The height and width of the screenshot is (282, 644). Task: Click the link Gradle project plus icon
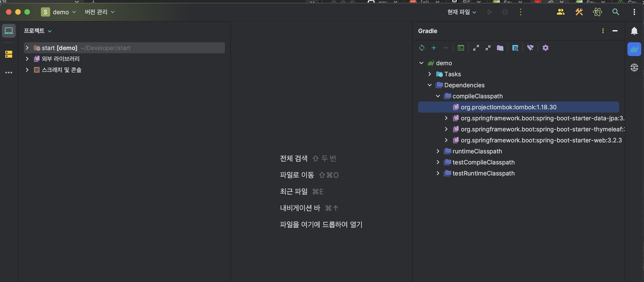[434, 48]
